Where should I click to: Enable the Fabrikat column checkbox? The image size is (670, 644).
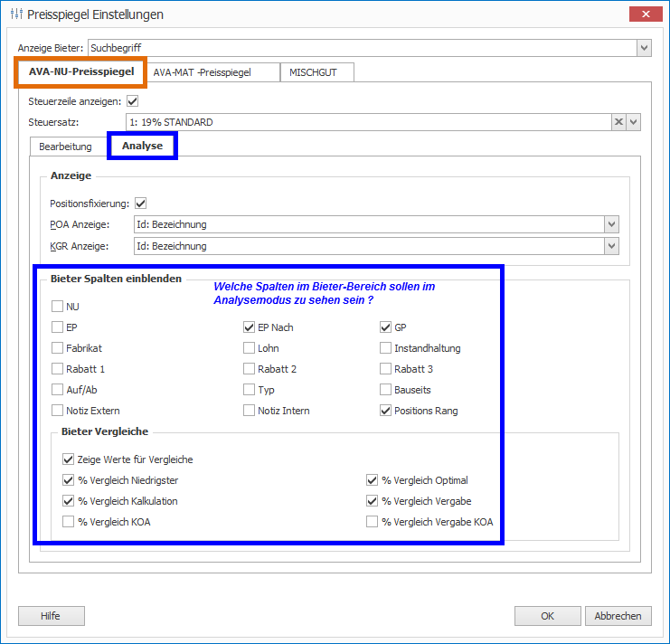pos(58,348)
